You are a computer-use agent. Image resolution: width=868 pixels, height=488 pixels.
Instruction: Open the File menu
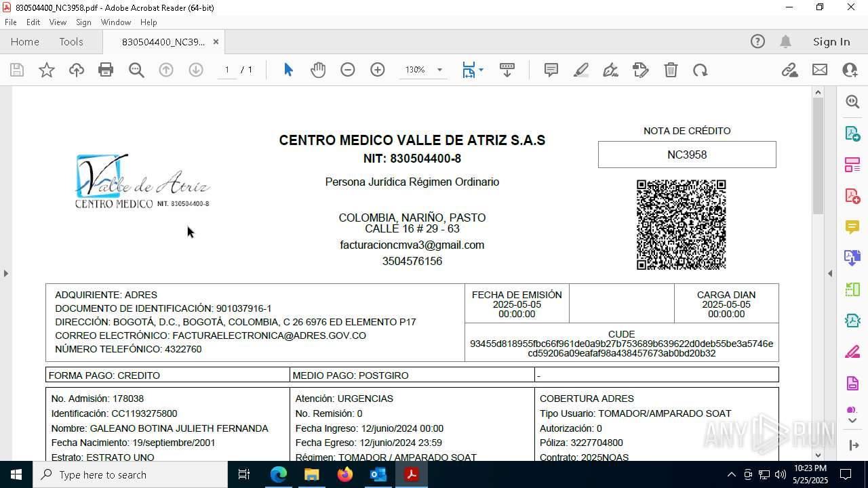coord(11,22)
